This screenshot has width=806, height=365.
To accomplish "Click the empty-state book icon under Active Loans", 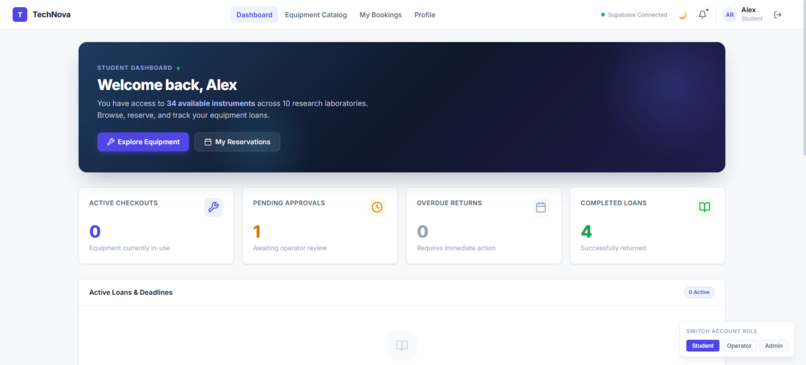I will point(402,345).
